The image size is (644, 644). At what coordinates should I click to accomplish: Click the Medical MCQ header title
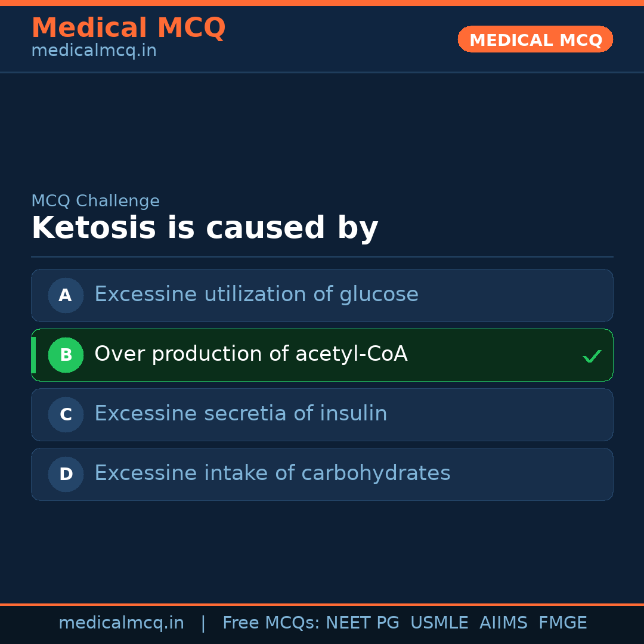point(128,28)
